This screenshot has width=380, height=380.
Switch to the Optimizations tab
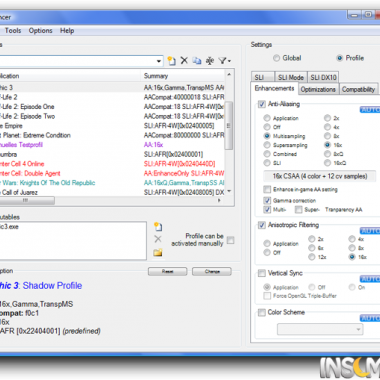[x=318, y=89]
